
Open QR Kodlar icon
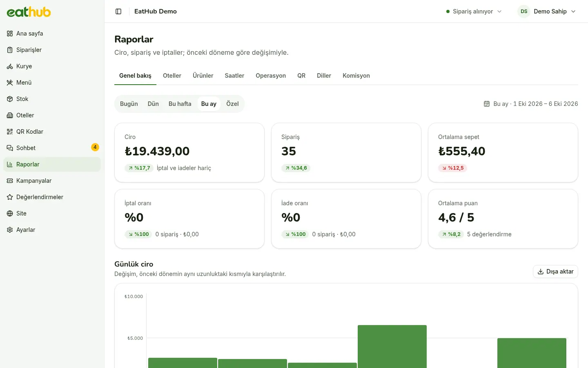click(x=10, y=132)
